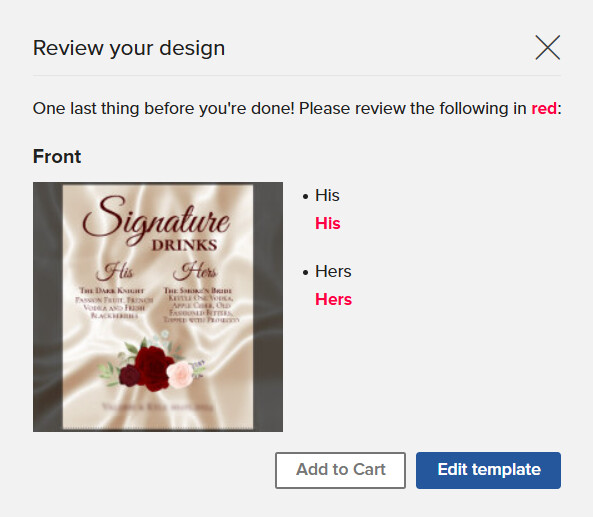Viewport: 593px width, 517px height.
Task: Click The Dark Knight drink name
Action: point(112,290)
